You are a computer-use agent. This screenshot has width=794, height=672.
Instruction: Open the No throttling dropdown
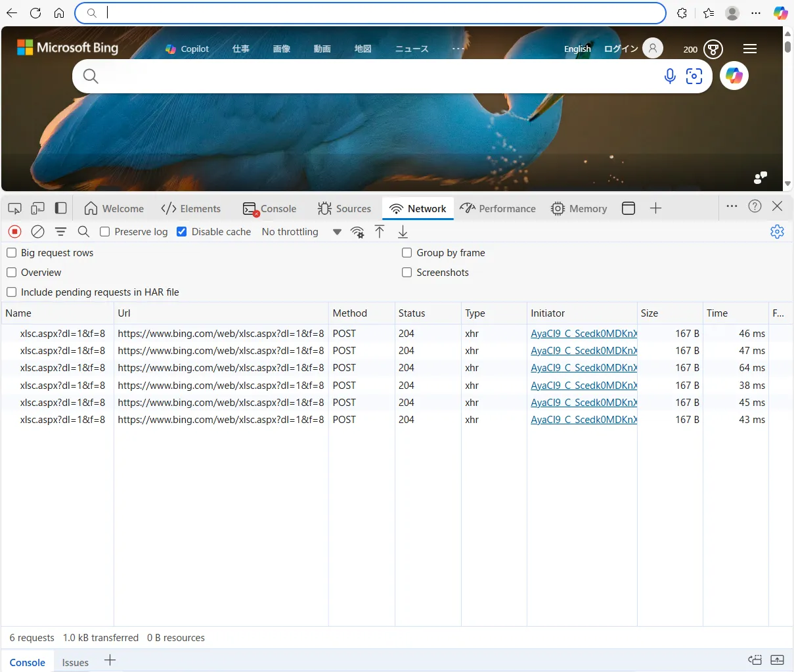301,232
